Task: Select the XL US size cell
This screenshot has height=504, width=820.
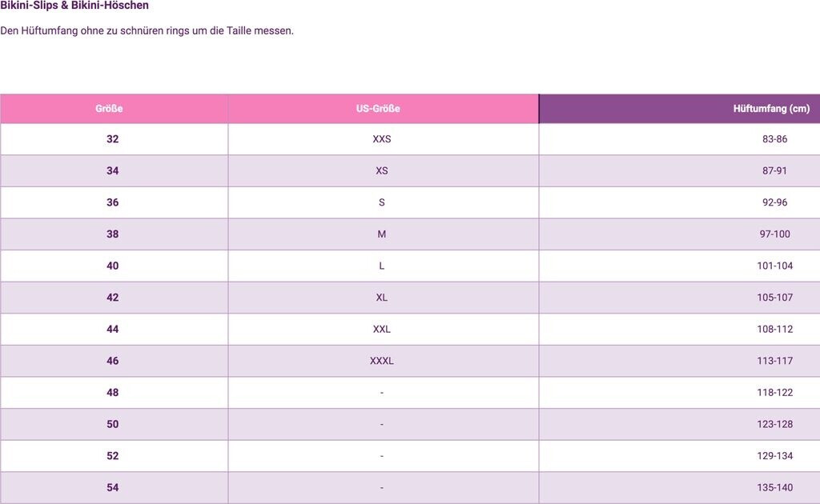Action: 382,298
